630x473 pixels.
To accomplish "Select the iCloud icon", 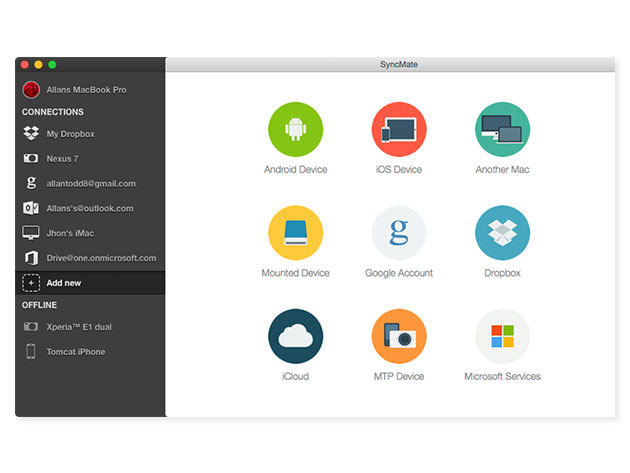I will 295,336.
